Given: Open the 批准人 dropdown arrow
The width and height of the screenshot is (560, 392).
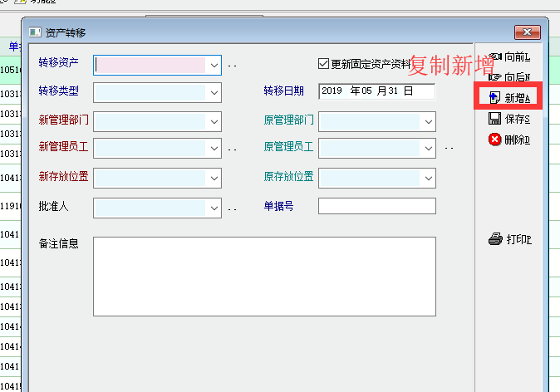Looking at the screenshot, I should pos(214,207).
